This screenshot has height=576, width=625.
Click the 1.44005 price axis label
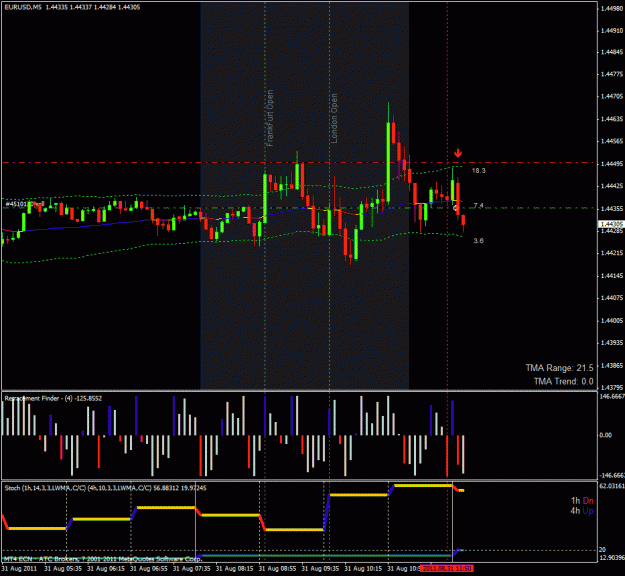pyautogui.click(x=612, y=320)
